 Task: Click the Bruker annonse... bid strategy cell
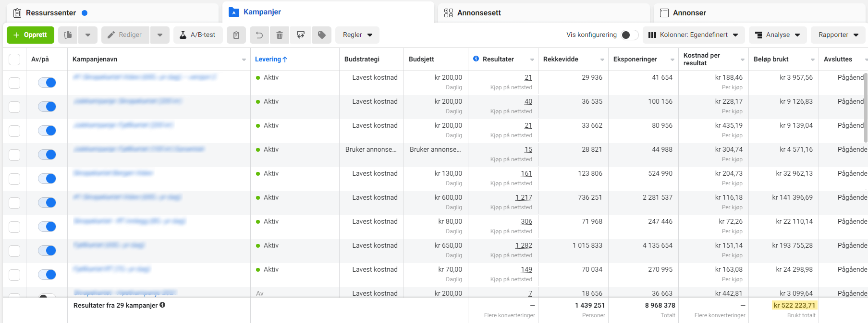click(x=371, y=150)
